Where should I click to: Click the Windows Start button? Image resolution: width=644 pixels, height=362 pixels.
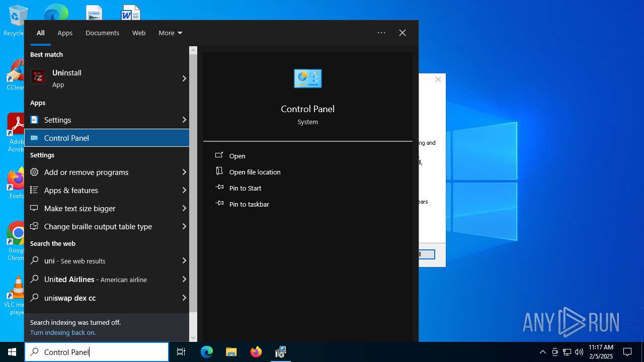(12, 352)
